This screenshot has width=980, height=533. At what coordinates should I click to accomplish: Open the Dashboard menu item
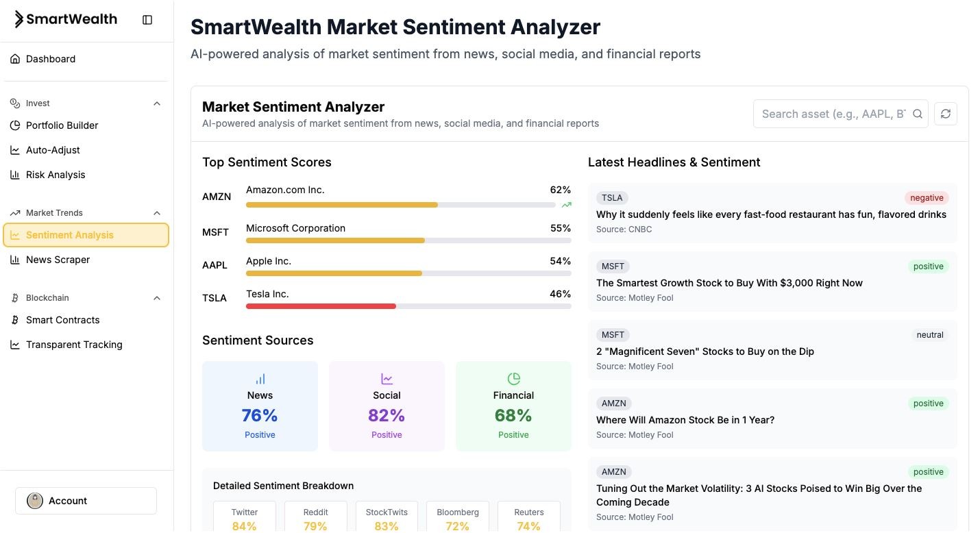pyautogui.click(x=51, y=59)
